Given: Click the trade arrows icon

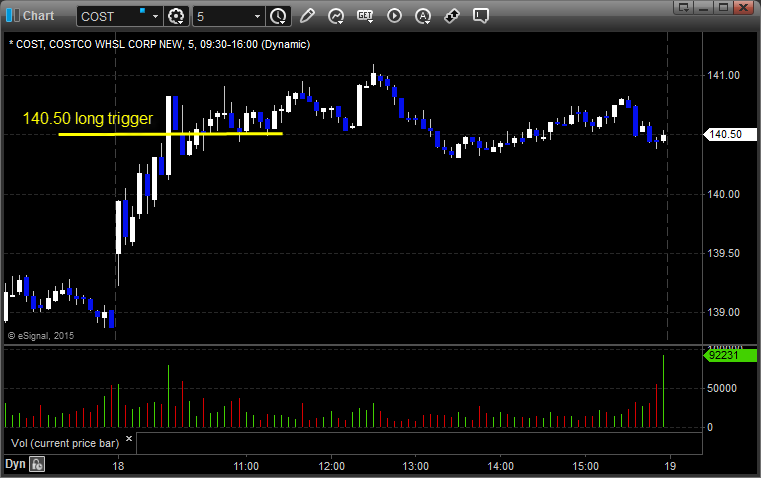Looking at the screenshot, I should click(452, 16).
